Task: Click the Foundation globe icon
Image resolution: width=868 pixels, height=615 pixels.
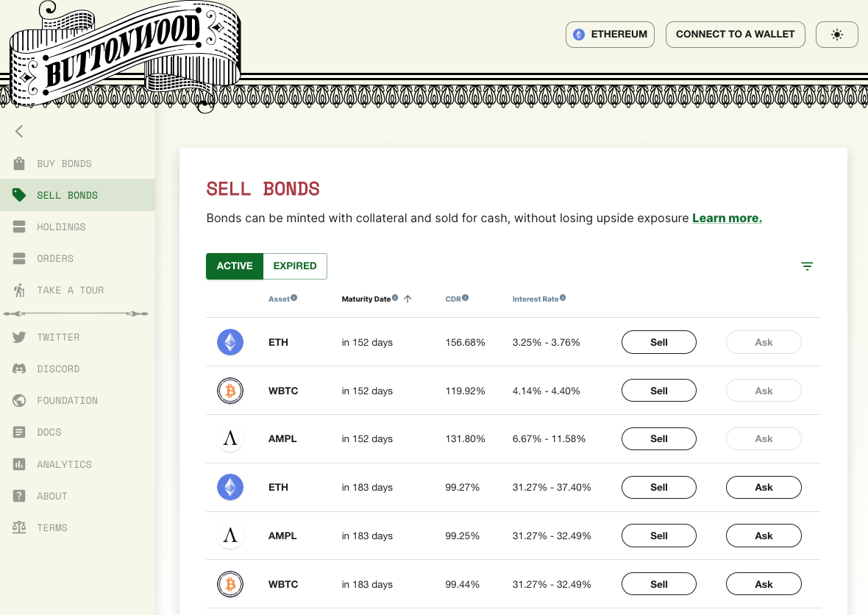Action: (19, 400)
